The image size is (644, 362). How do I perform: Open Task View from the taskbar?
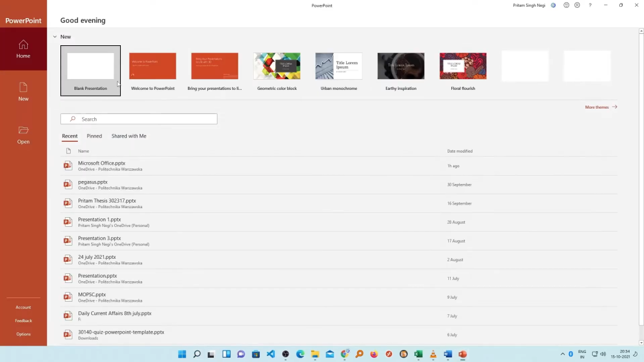[x=211, y=354]
